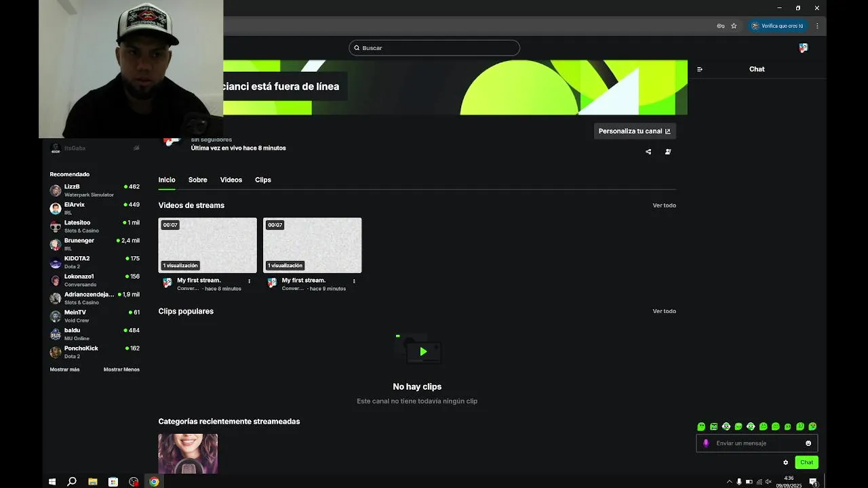The height and width of the screenshot is (488, 868).
Task: Open Lokonazo1 recommended channel
Action: tap(95, 280)
